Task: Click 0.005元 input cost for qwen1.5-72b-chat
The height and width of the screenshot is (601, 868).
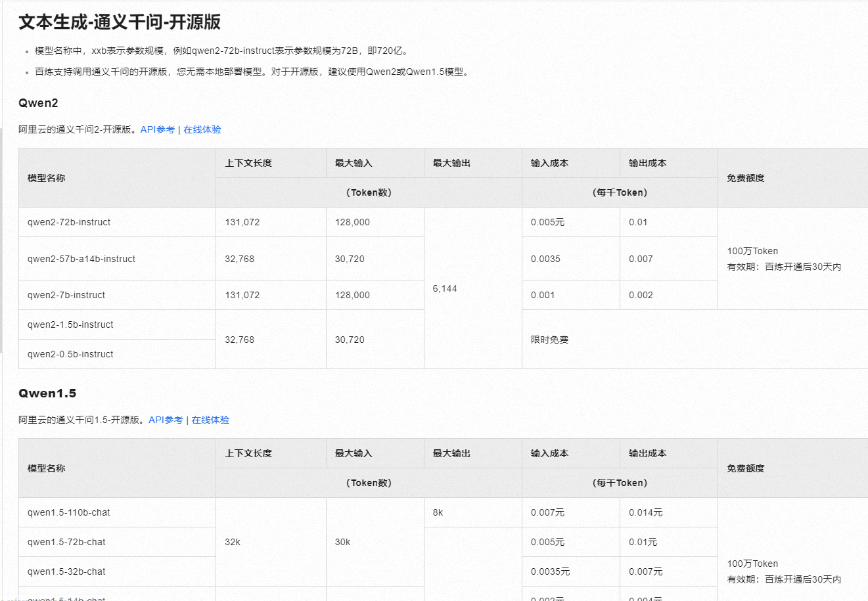Action: (548, 542)
